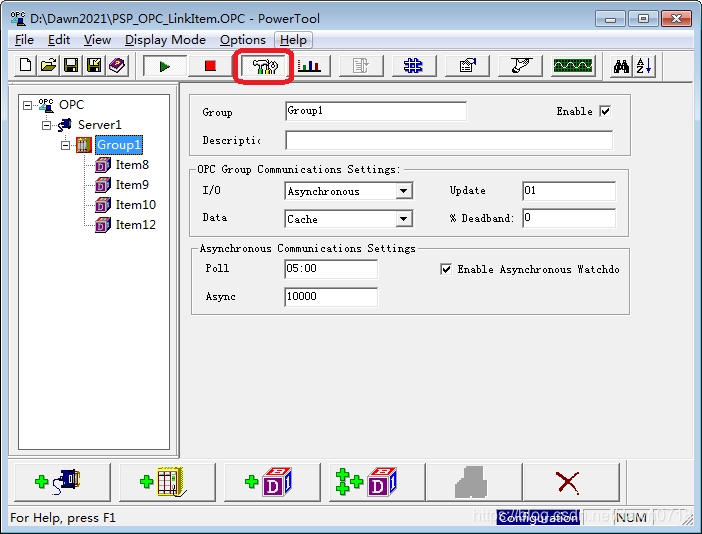The width and height of the screenshot is (702, 534).
Task: Open the Edit menu
Action: (x=59, y=40)
